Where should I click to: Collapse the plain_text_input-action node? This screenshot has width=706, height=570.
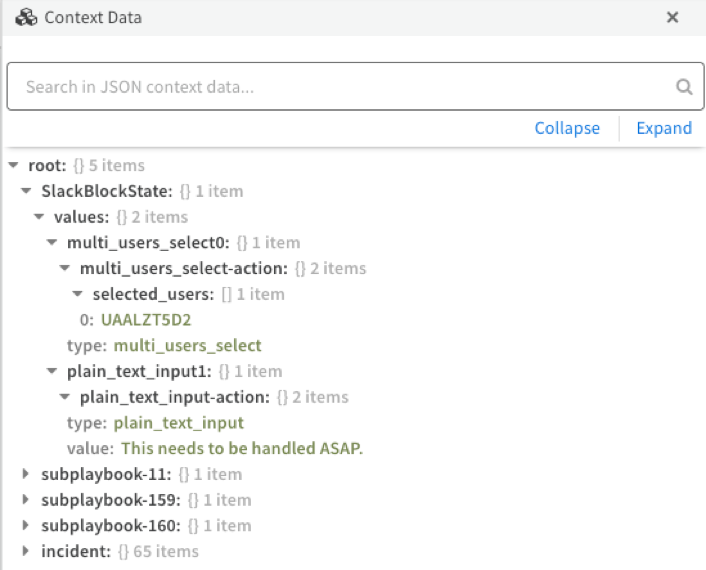(65, 398)
